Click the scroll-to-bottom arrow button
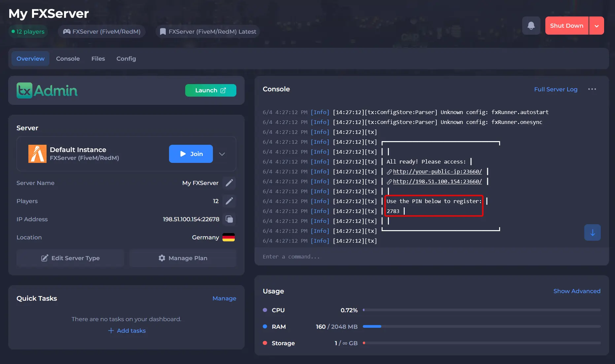 coord(593,232)
